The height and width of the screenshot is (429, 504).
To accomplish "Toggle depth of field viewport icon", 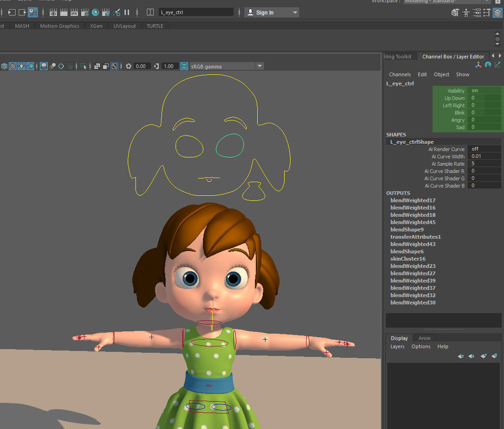I will tap(70, 66).
